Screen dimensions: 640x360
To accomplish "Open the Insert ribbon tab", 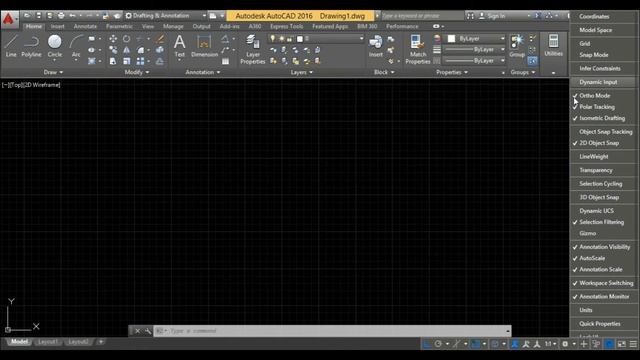I will pos(58,27).
